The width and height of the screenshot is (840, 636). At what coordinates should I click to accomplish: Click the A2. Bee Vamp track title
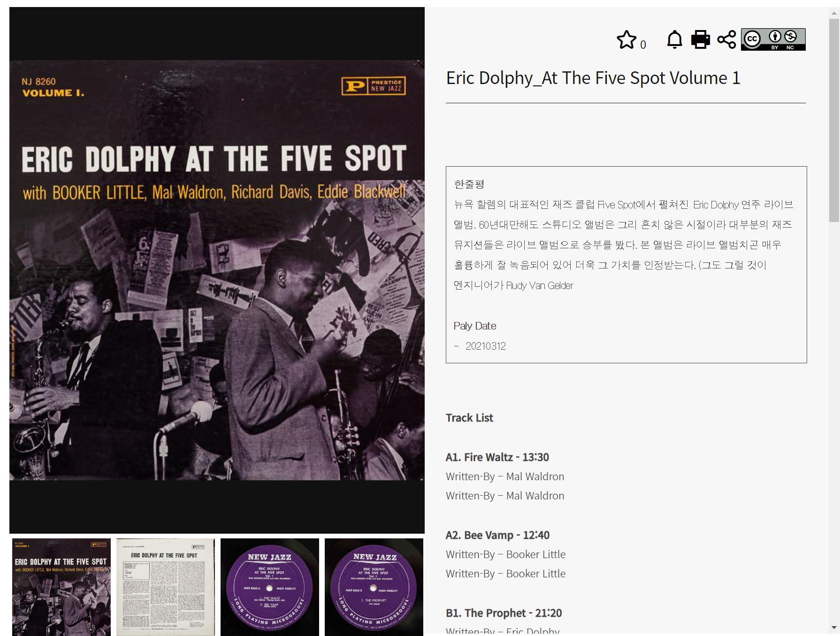coord(497,535)
